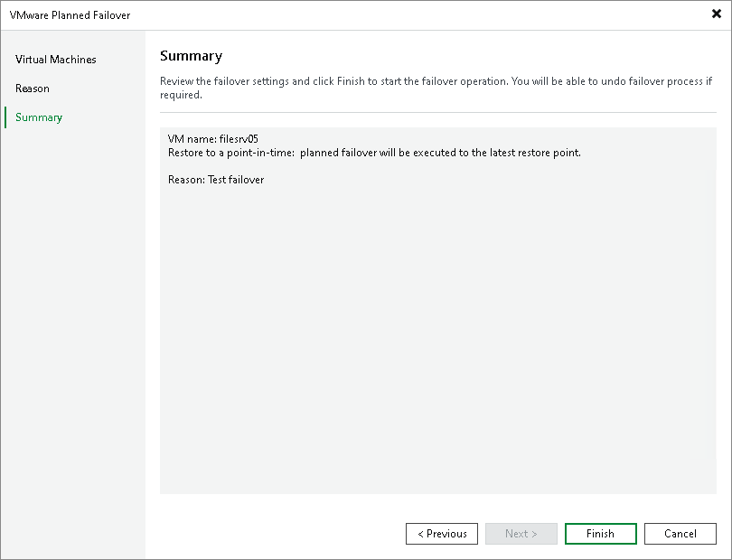This screenshot has width=732, height=560.
Task: Click the 'Reason: Test failover' line
Action: (216, 180)
